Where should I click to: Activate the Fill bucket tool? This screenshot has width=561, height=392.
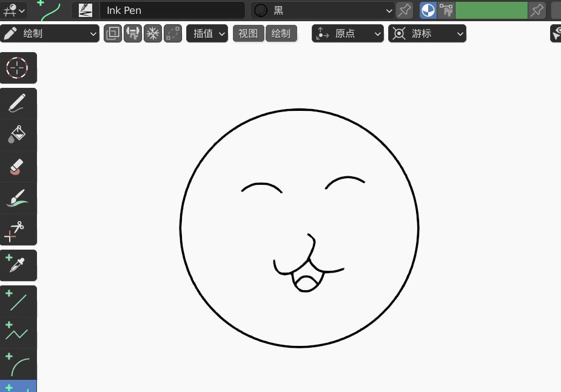(x=18, y=135)
